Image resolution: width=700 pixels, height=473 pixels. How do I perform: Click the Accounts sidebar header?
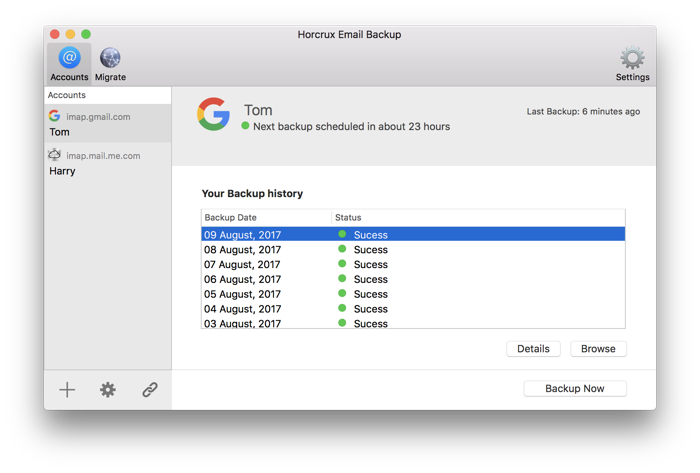click(108, 95)
